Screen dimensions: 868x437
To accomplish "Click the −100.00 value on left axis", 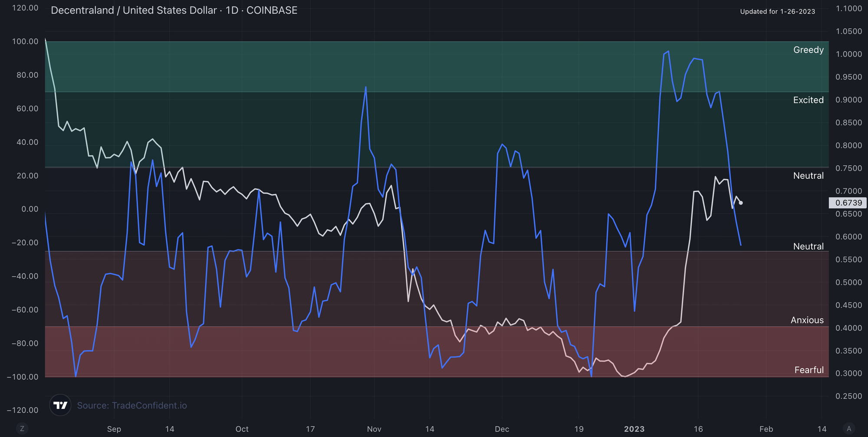I will pos(23,377).
